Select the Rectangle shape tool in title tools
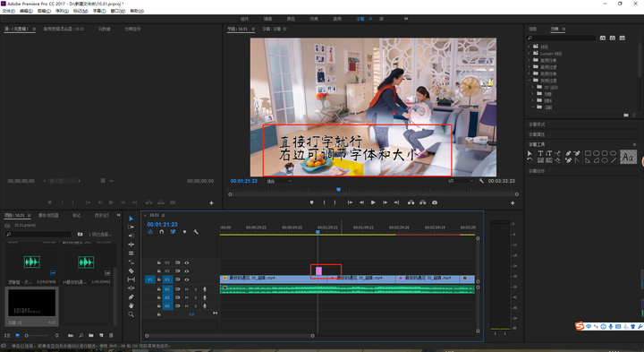This screenshot has height=352, width=644. point(588,153)
